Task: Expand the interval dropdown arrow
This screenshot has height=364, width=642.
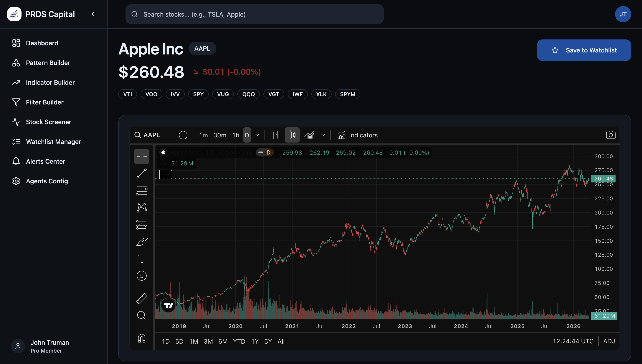Action: pos(257,135)
